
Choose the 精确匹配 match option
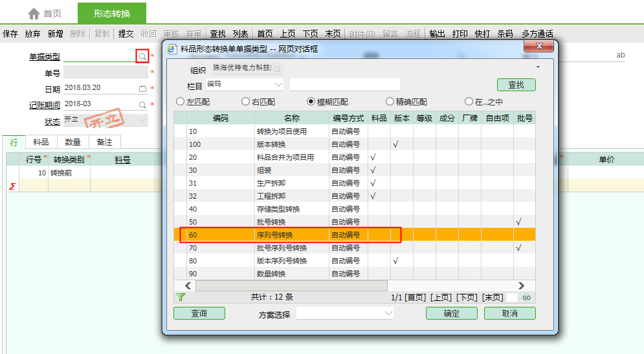pyautogui.click(x=390, y=102)
